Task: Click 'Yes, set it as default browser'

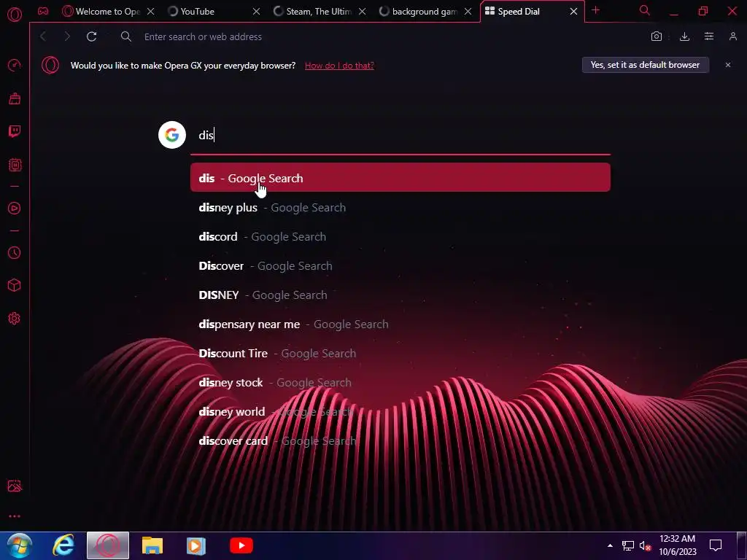Action: [645, 65]
